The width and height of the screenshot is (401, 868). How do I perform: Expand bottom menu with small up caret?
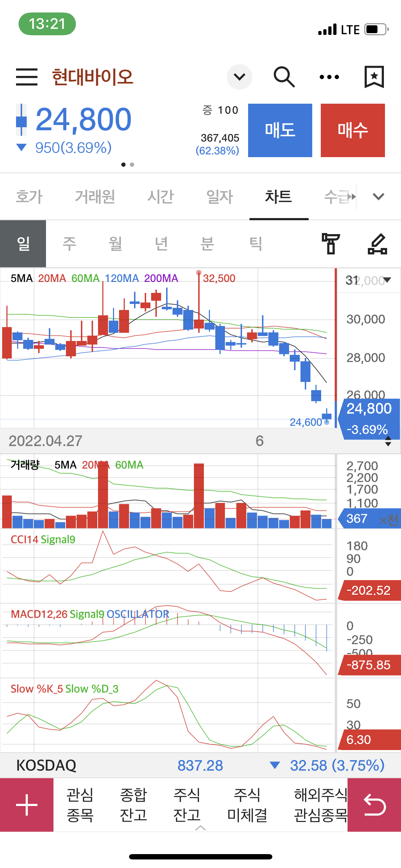200,828
